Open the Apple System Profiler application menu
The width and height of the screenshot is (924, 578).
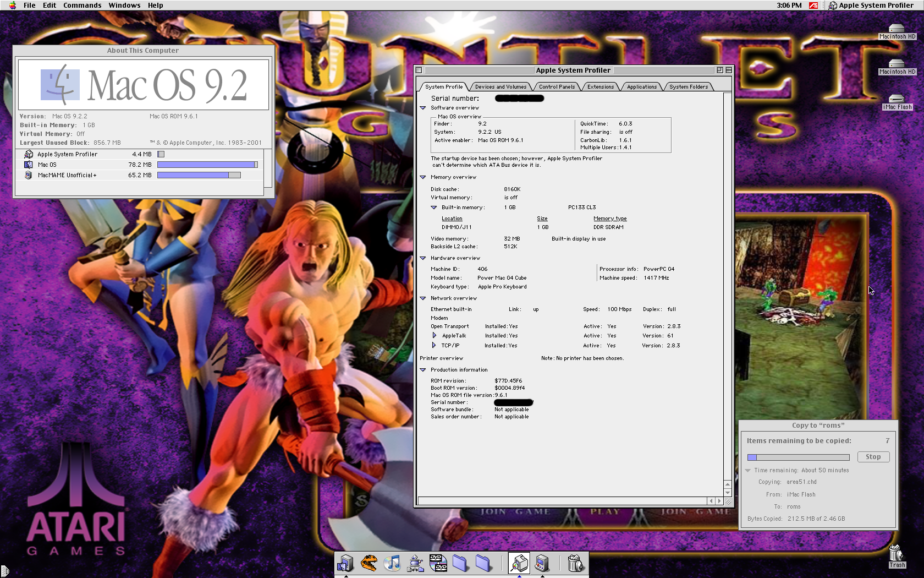click(x=871, y=5)
